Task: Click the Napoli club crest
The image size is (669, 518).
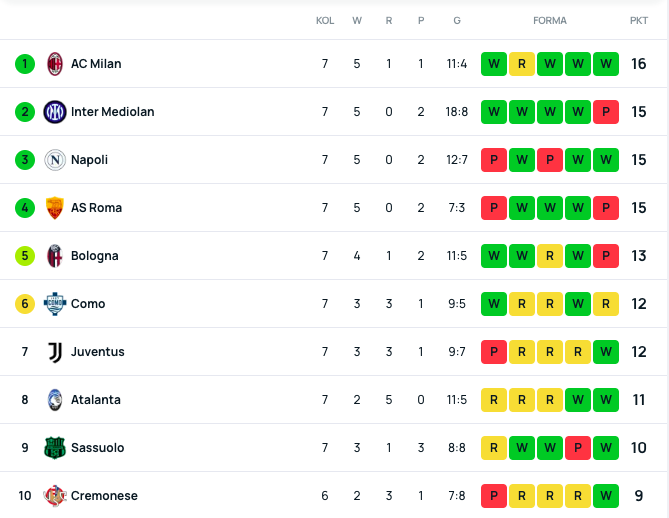Action: pyautogui.click(x=55, y=160)
